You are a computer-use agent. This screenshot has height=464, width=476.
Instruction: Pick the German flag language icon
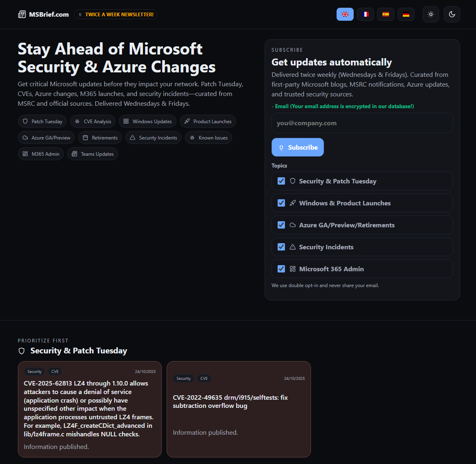click(406, 14)
